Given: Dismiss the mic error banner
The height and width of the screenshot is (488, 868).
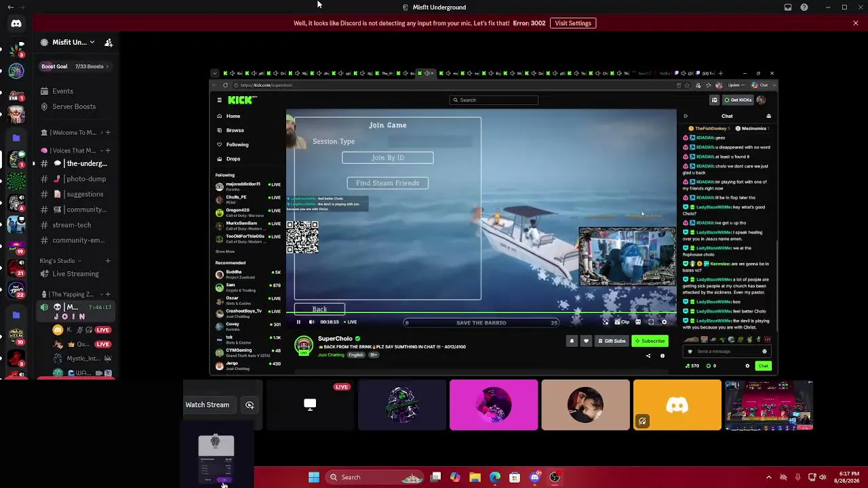Looking at the screenshot, I should point(856,23).
